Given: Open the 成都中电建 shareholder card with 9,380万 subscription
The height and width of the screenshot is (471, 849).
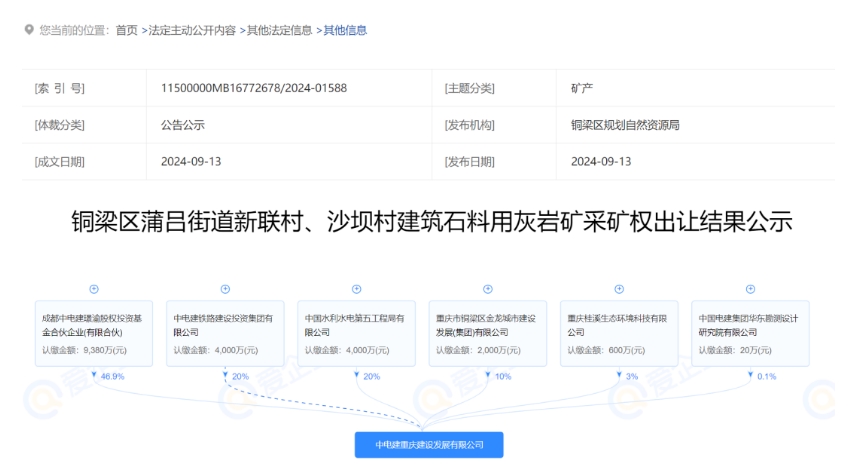Looking at the screenshot, I should [94, 333].
